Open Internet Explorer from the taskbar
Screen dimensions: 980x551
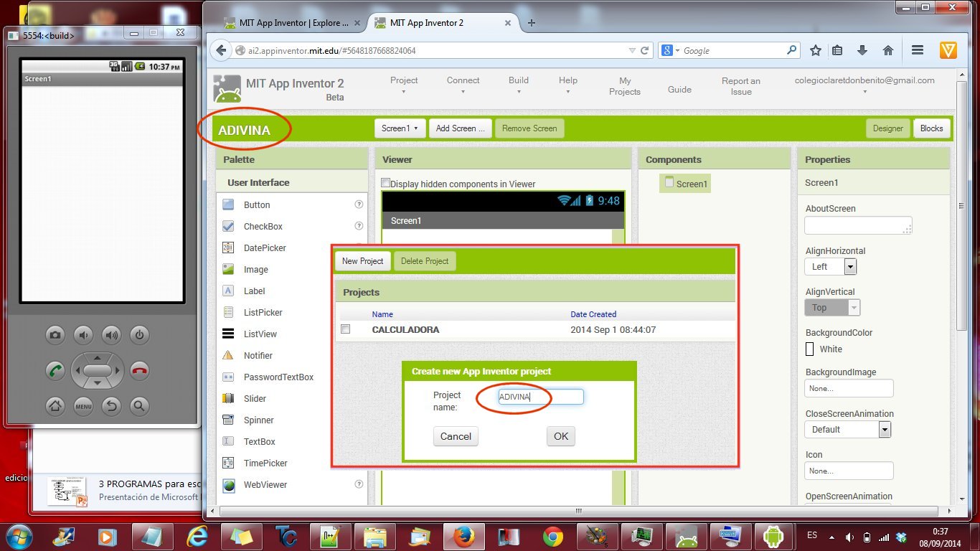click(197, 536)
